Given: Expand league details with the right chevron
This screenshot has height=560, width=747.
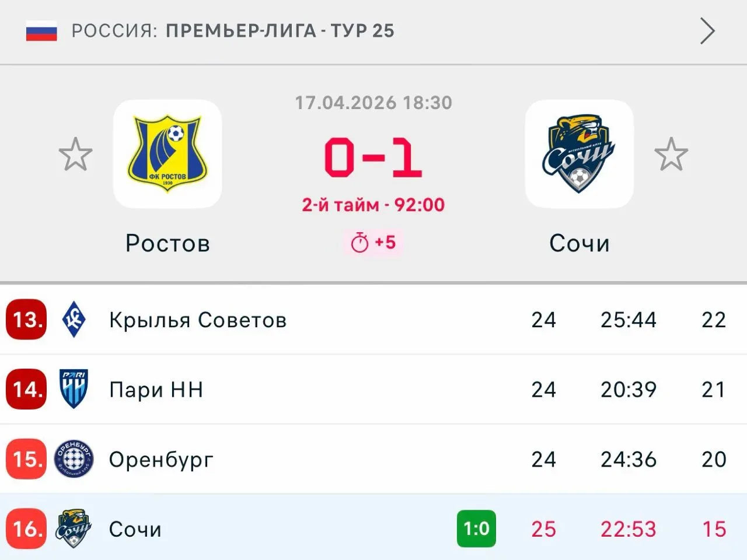Looking at the screenshot, I should (707, 31).
